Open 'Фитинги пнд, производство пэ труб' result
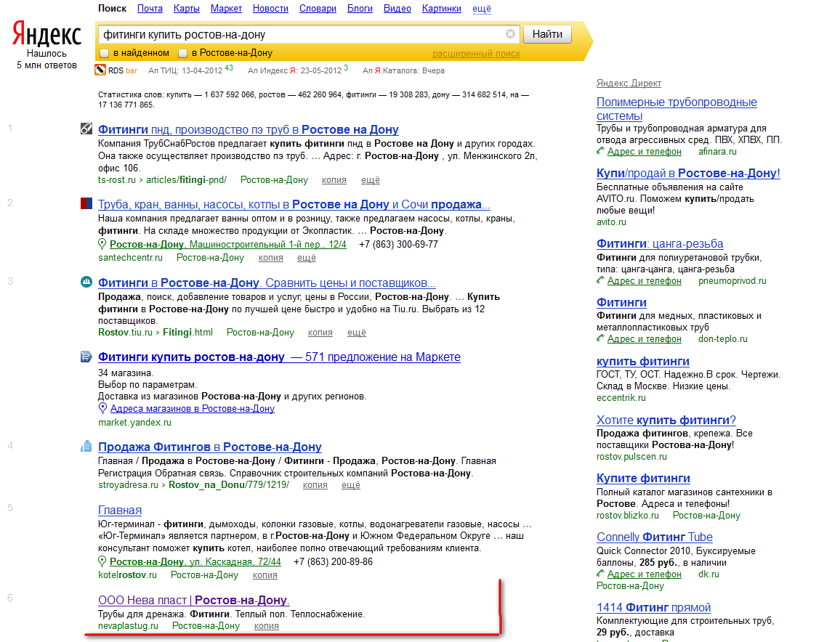Image resolution: width=840 pixels, height=642 pixels. [x=248, y=129]
